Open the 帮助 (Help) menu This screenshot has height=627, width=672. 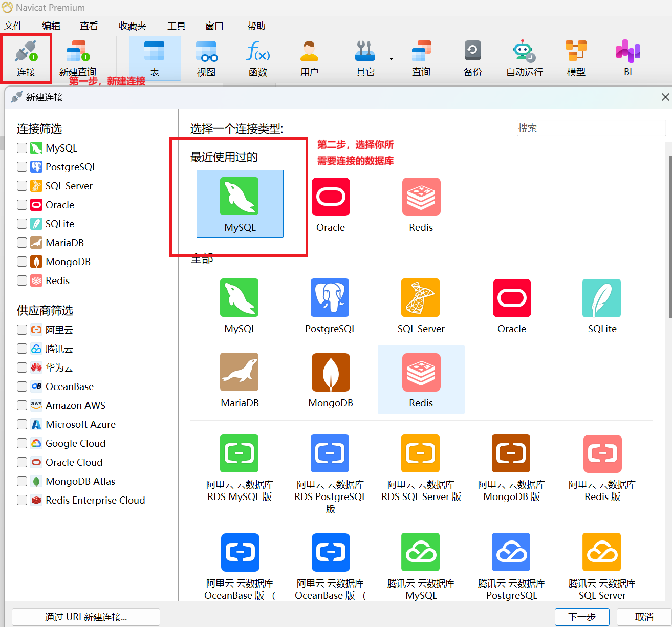[x=256, y=26]
